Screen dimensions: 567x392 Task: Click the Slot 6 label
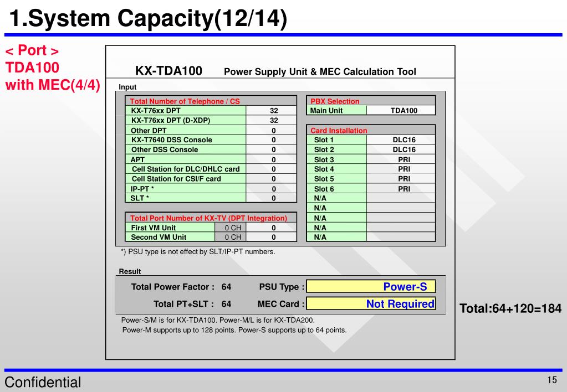pyautogui.click(x=324, y=189)
